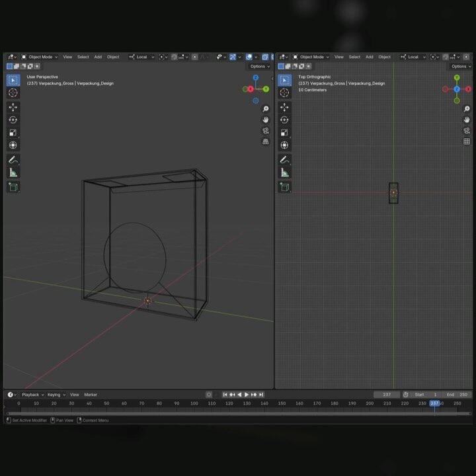Click the green Y axis on left viewport gizmo
476x476 pixels.
click(266, 89)
